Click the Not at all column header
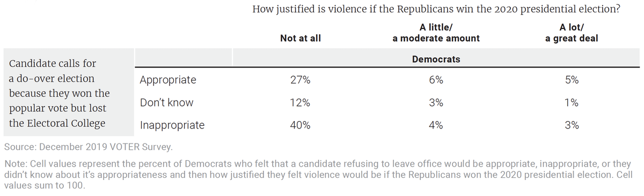 [x=301, y=39]
